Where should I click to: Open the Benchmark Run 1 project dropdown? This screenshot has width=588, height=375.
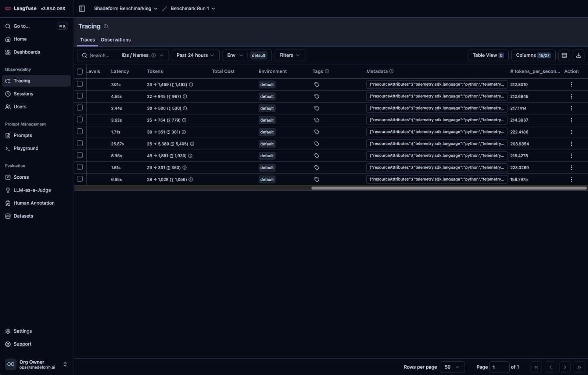pos(193,8)
